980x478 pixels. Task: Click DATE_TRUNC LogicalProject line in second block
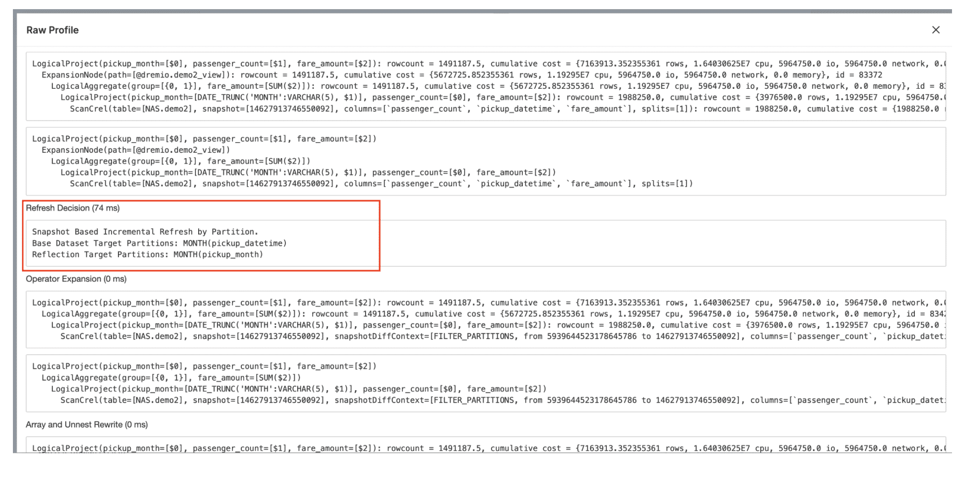307,172
